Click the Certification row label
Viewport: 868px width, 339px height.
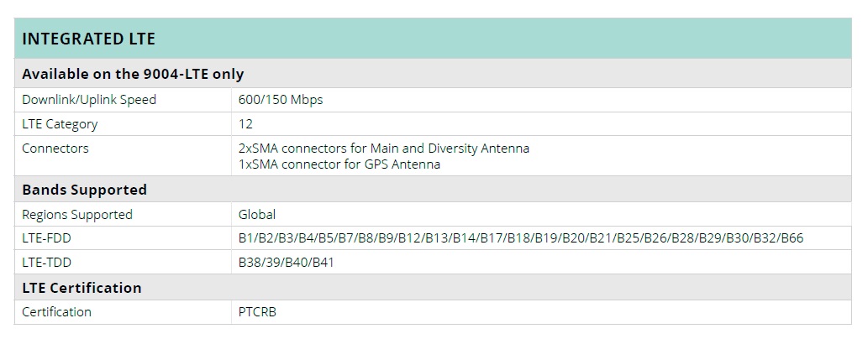[56, 312]
